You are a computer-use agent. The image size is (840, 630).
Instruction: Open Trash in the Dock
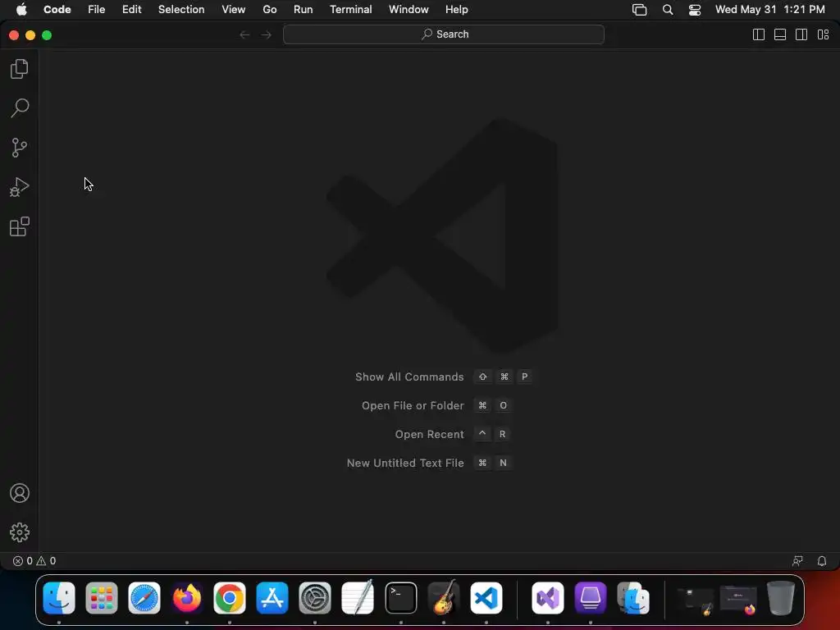[781, 598]
